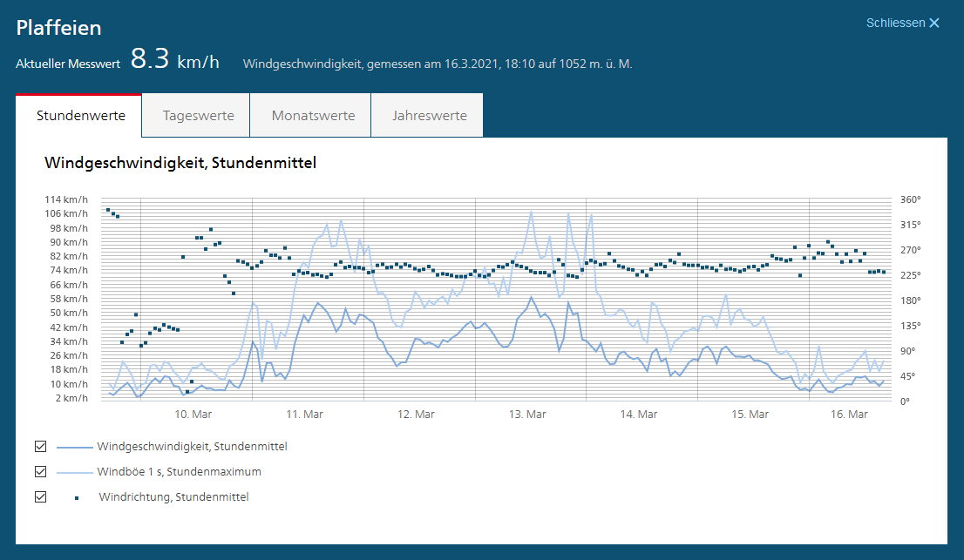Select the Stundenwerte tab

click(x=80, y=116)
